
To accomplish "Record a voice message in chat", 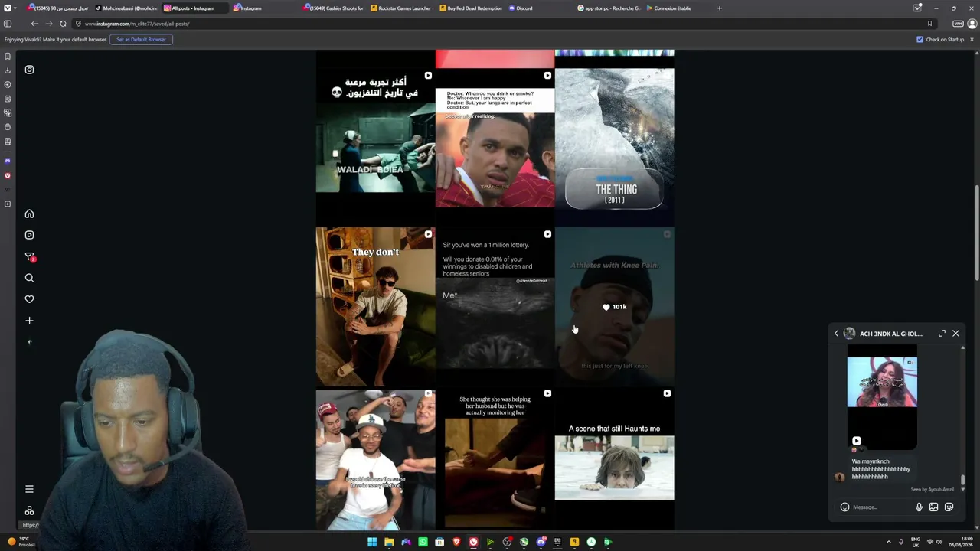I will click(919, 507).
